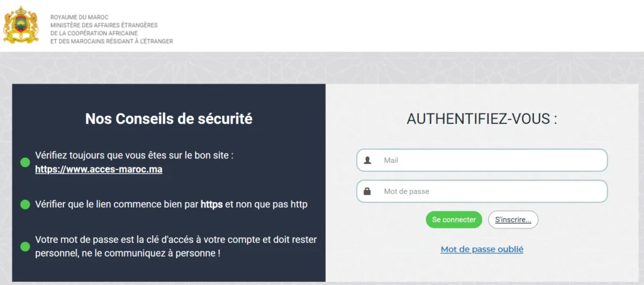Click the "Votre mot de passe est la clé" tip

point(175,240)
